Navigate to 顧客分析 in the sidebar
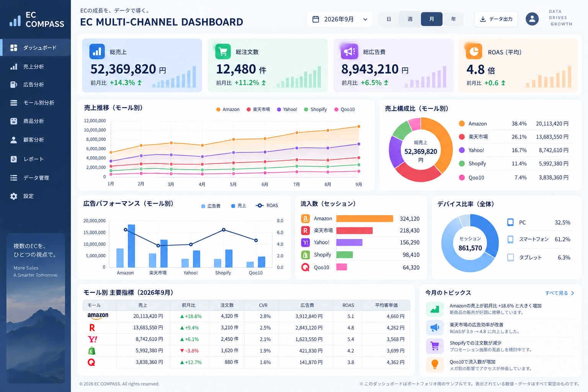 coord(34,140)
